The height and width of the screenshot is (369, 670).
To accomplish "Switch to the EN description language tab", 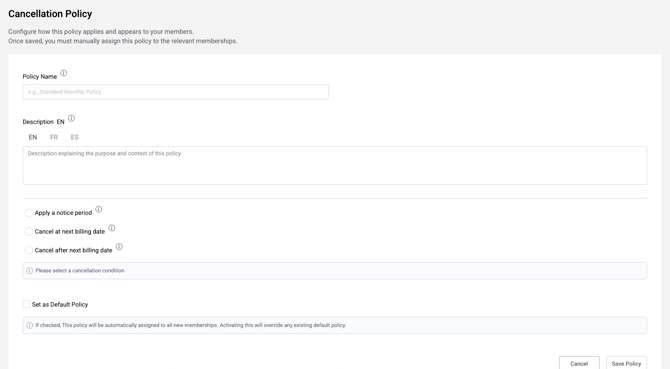I will tap(33, 137).
